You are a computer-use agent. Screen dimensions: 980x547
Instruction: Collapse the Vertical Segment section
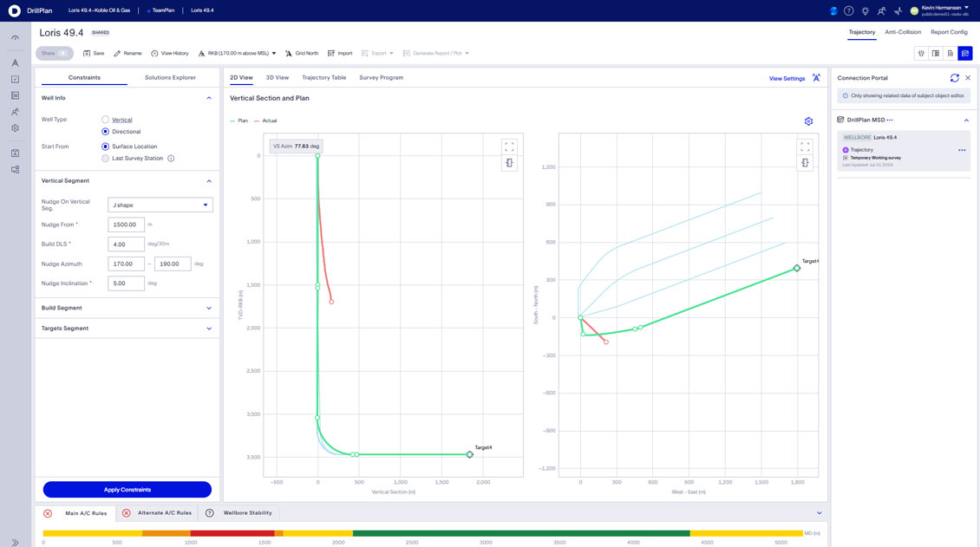pos(209,181)
